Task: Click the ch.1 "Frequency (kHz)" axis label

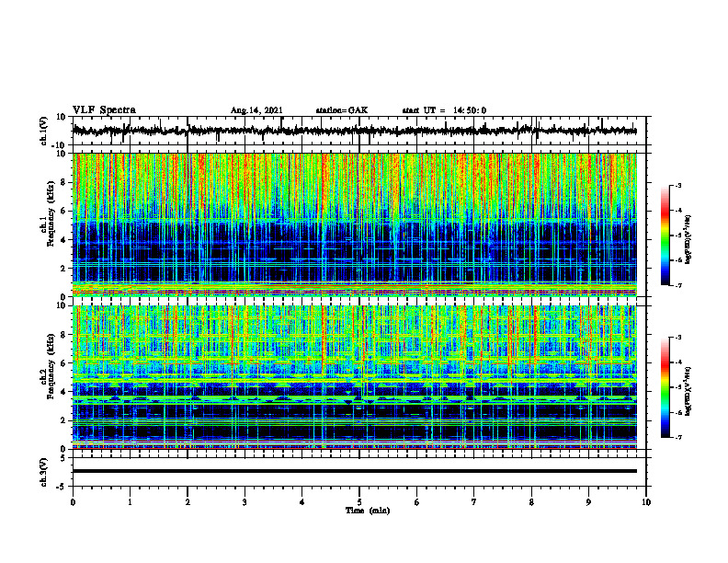Action: (51, 213)
